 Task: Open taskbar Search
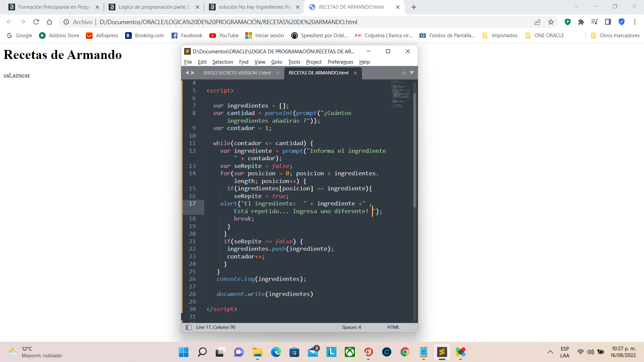point(202,352)
